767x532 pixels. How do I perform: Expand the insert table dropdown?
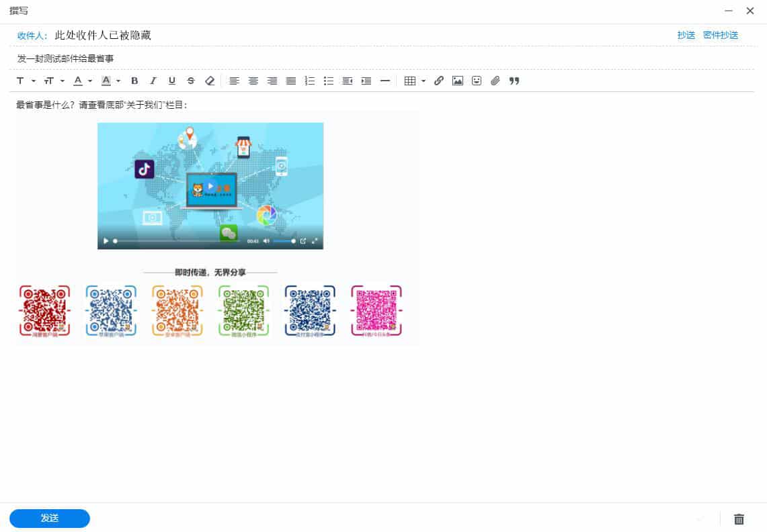pyautogui.click(x=423, y=81)
